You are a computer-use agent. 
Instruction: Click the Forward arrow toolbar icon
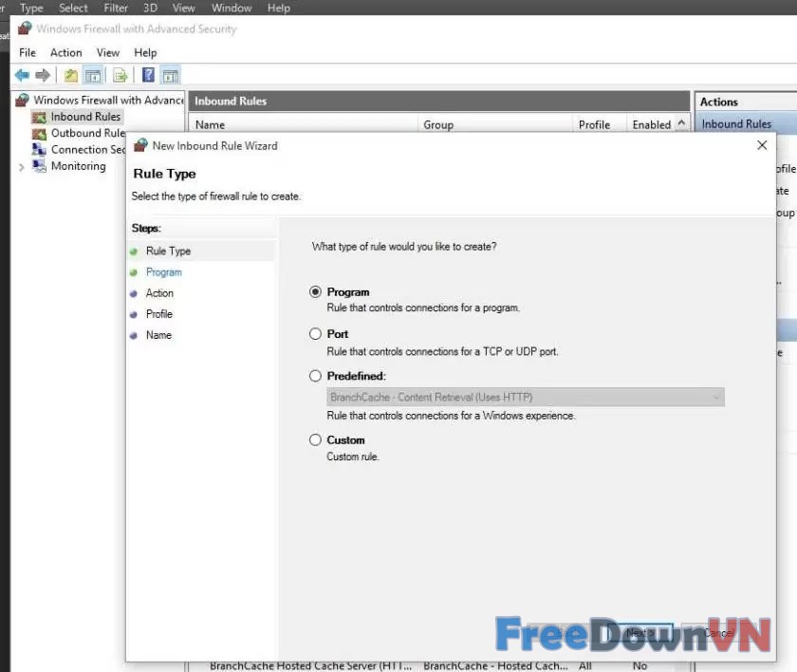coord(43,75)
